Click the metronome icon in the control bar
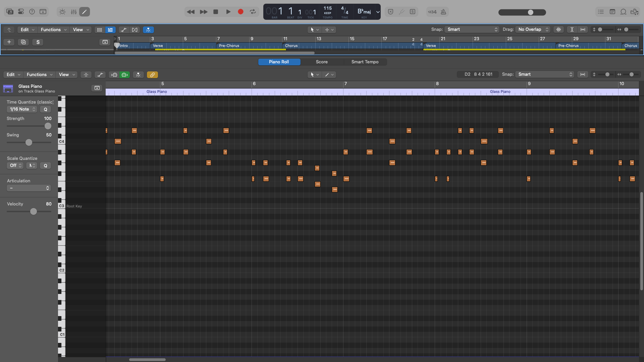 click(444, 12)
